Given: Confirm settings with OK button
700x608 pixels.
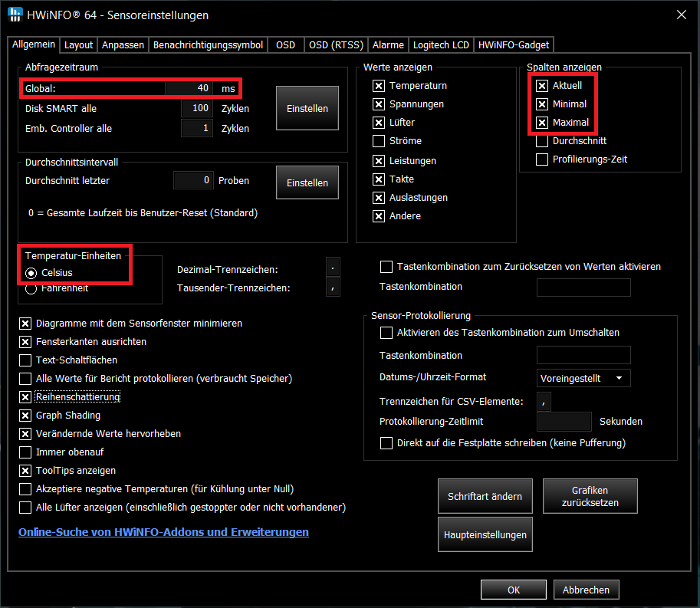Looking at the screenshot, I should pos(514,590).
